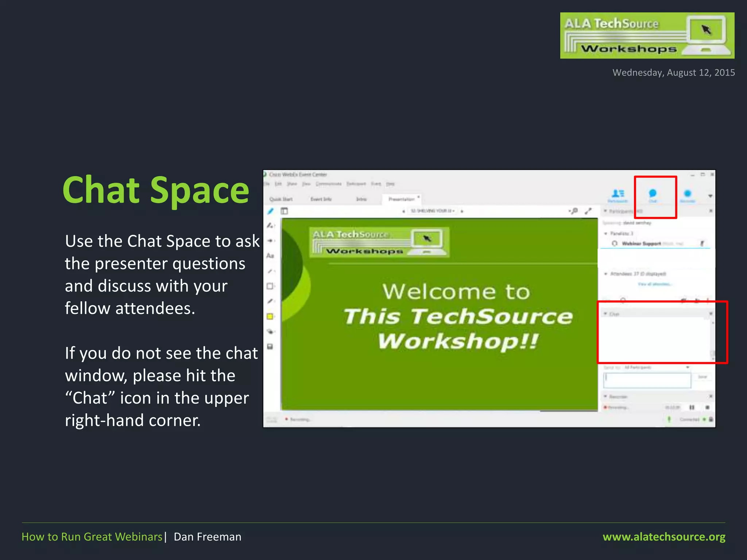747x560 pixels.
Task: Switch to the Quick Start tab
Action: (x=281, y=199)
